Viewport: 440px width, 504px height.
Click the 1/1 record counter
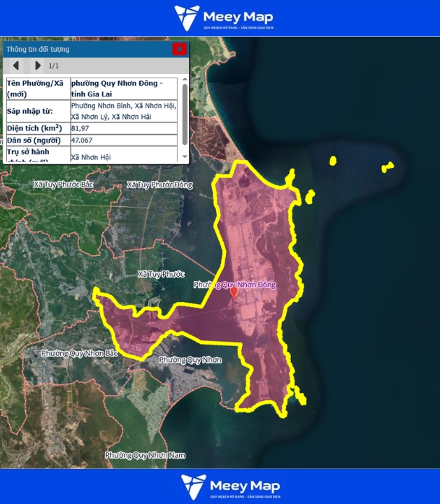pos(54,66)
